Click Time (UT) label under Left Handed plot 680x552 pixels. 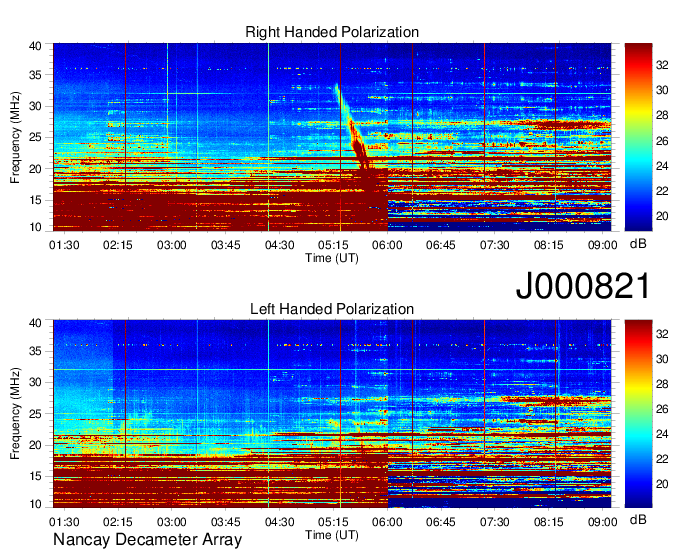[x=332, y=535]
